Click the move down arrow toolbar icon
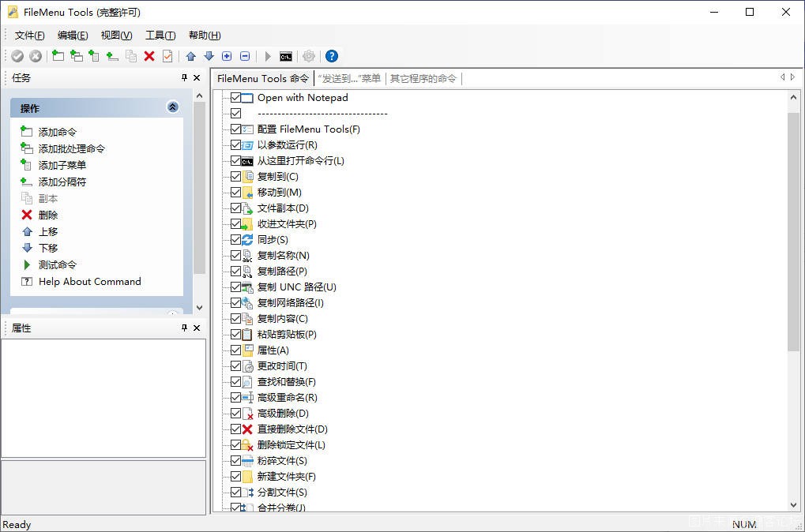805x532 pixels. [x=209, y=56]
